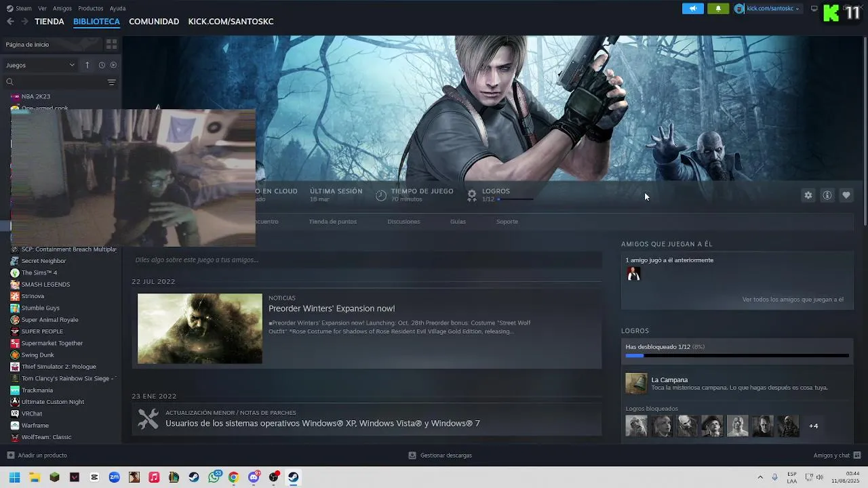Click the activity comment input field

pyautogui.click(x=367, y=260)
